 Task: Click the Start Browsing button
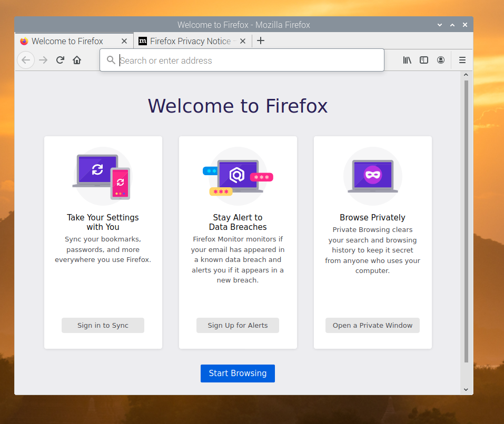pyautogui.click(x=238, y=373)
